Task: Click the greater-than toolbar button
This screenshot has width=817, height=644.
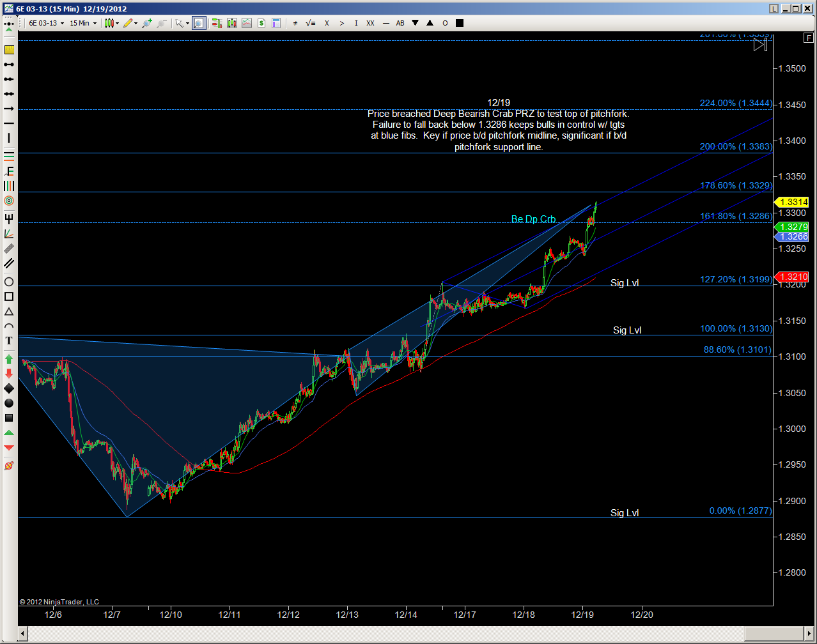Action: pos(342,23)
